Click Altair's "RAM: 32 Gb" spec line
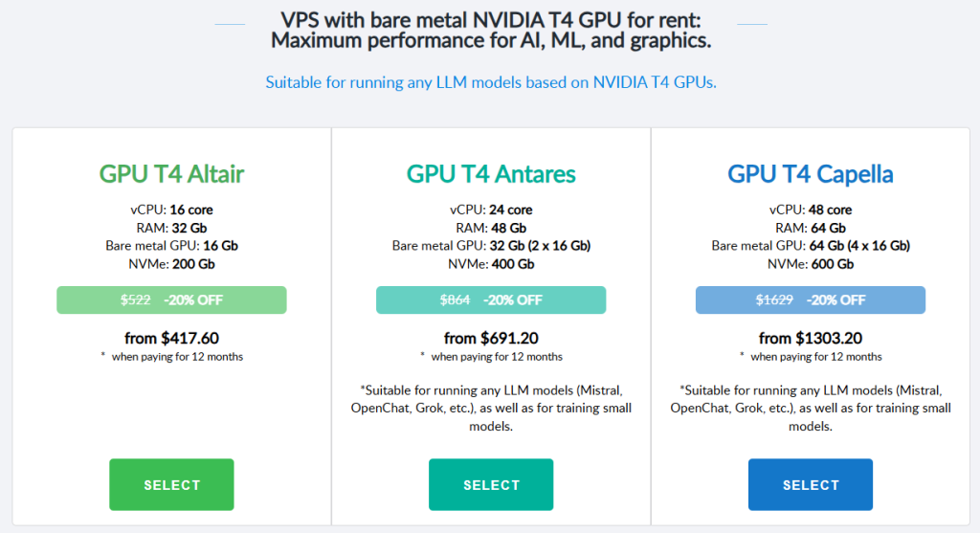 point(171,228)
